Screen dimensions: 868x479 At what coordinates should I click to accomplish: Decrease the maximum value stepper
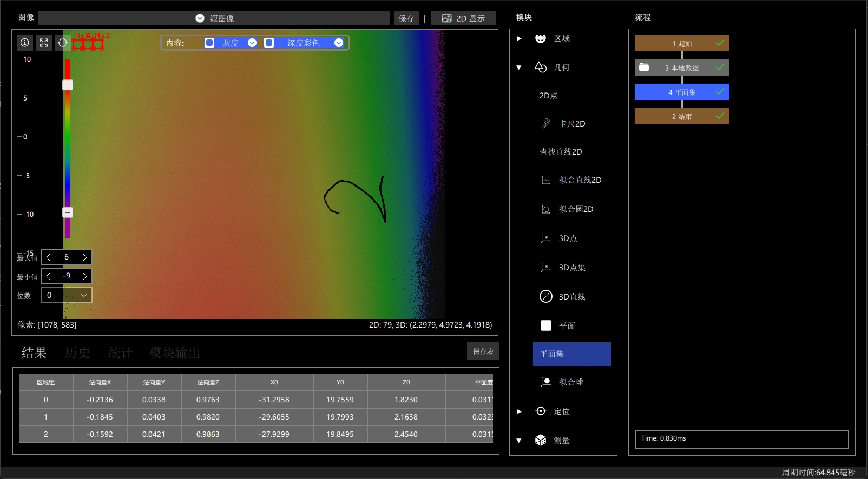[x=48, y=257]
